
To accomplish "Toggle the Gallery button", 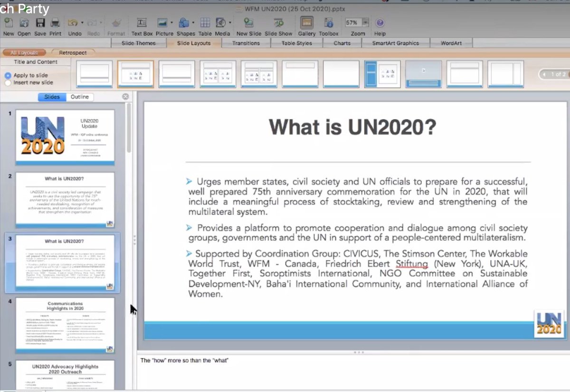I will point(307,23).
